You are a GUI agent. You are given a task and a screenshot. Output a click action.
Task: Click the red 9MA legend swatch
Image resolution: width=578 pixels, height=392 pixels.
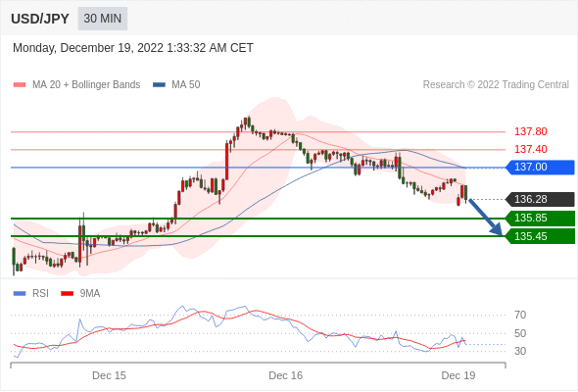(x=67, y=294)
